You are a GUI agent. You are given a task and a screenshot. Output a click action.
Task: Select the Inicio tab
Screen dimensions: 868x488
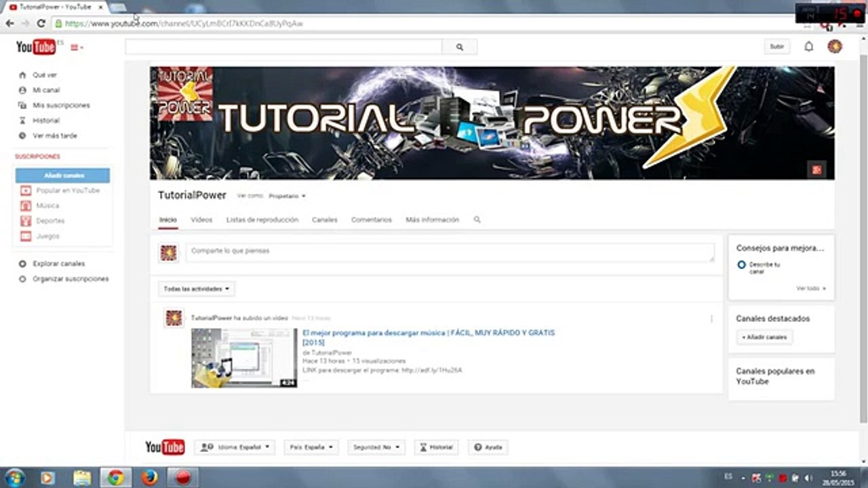click(168, 220)
